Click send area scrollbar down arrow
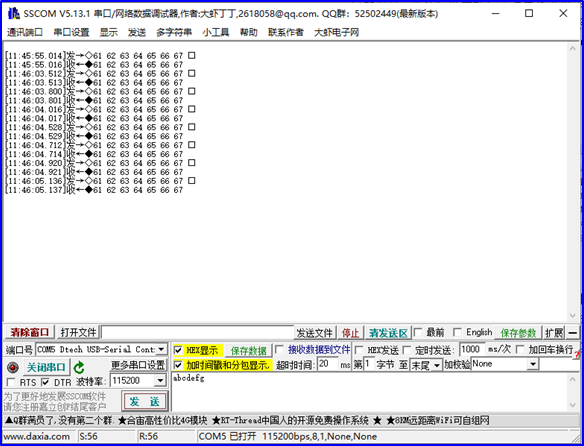The width and height of the screenshot is (584, 446). (x=572, y=405)
